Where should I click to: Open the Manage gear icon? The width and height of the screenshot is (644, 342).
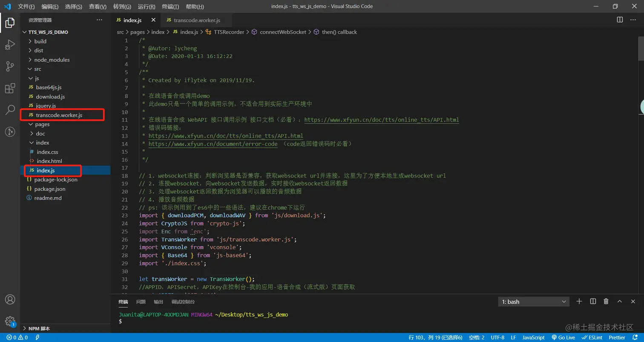(x=10, y=321)
